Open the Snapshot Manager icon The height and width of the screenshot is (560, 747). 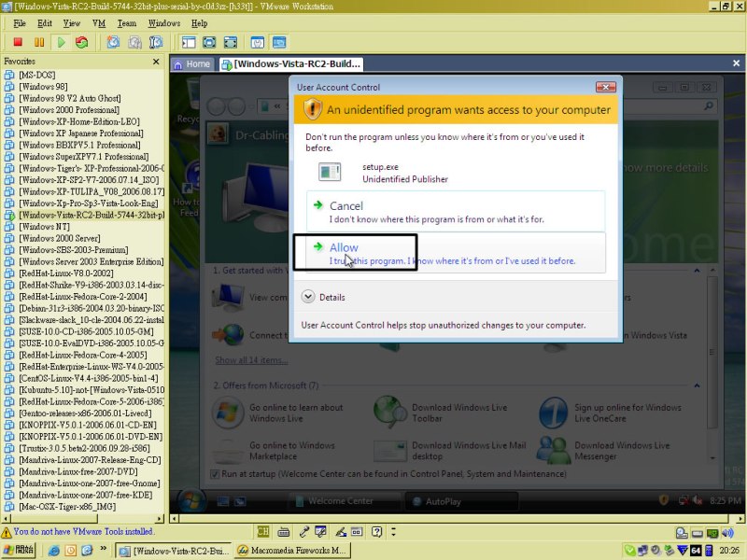coord(156,42)
